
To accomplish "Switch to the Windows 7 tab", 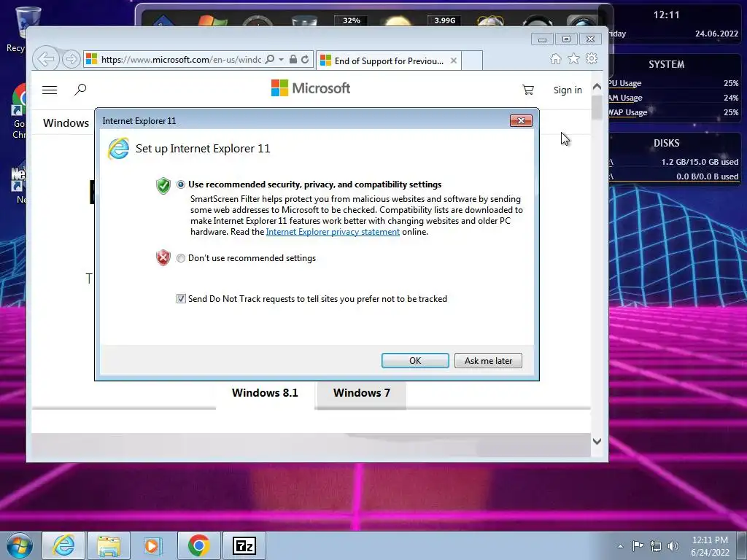I will point(362,393).
